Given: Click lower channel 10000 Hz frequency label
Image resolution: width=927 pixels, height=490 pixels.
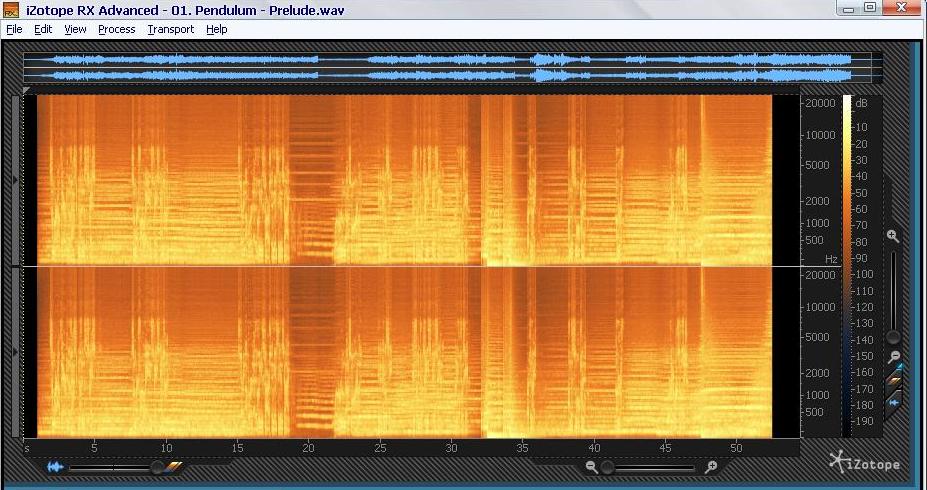Looking at the screenshot, I should 821,307.
